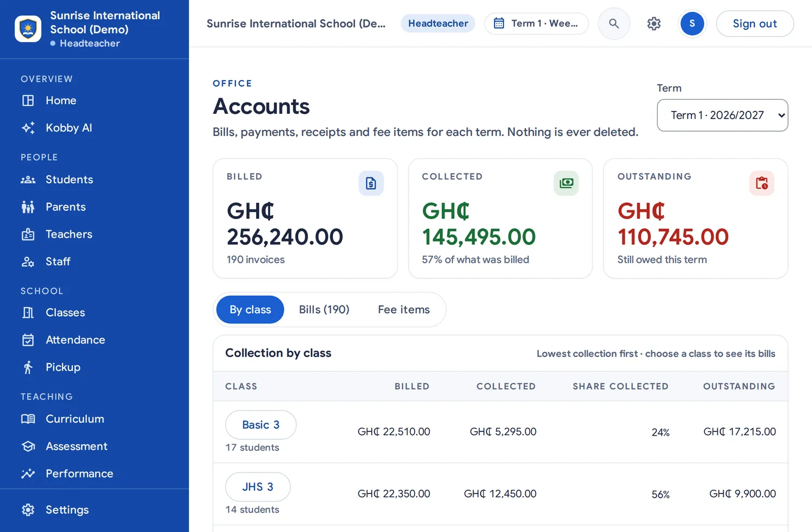
Task: Select the By class tab
Action: (250, 310)
